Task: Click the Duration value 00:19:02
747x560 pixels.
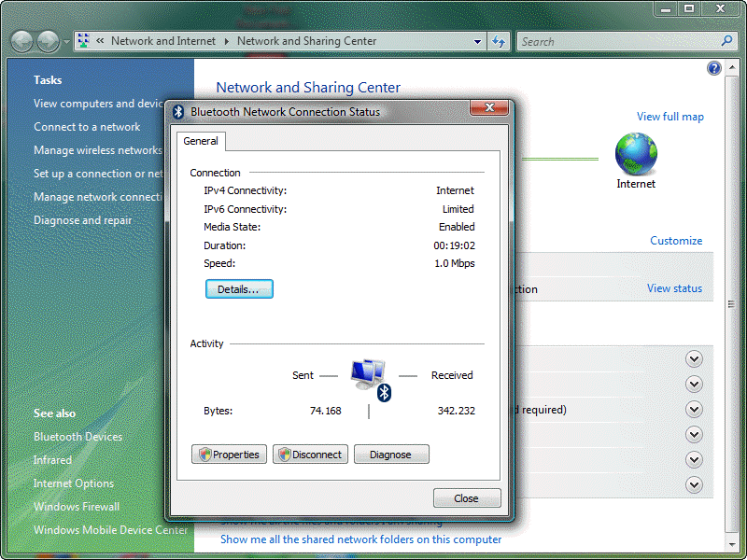Action: (x=454, y=245)
